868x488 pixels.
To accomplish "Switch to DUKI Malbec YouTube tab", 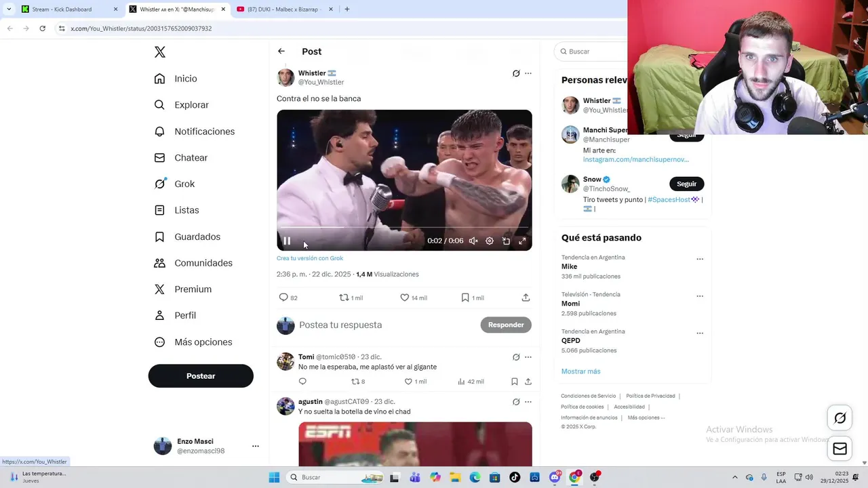I will click(285, 9).
